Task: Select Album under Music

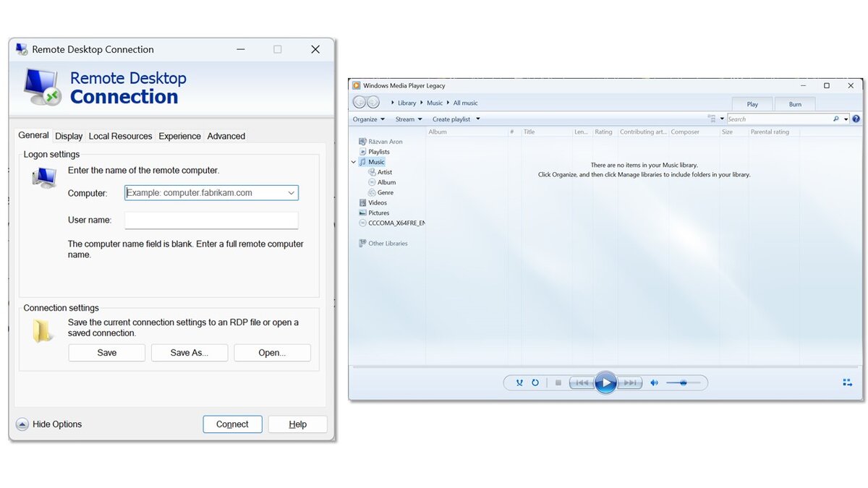Action: [382, 182]
